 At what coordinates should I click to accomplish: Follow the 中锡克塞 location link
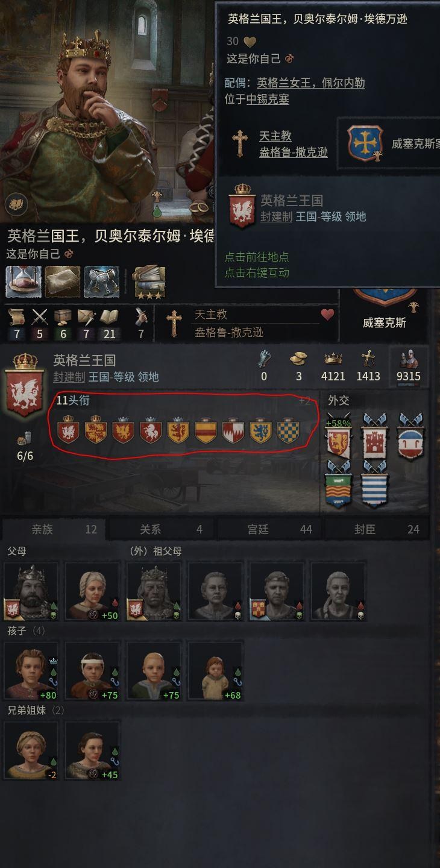268,99
